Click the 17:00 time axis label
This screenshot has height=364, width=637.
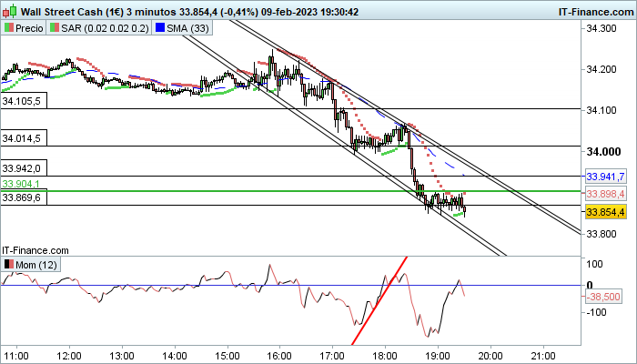click(x=333, y=357)
